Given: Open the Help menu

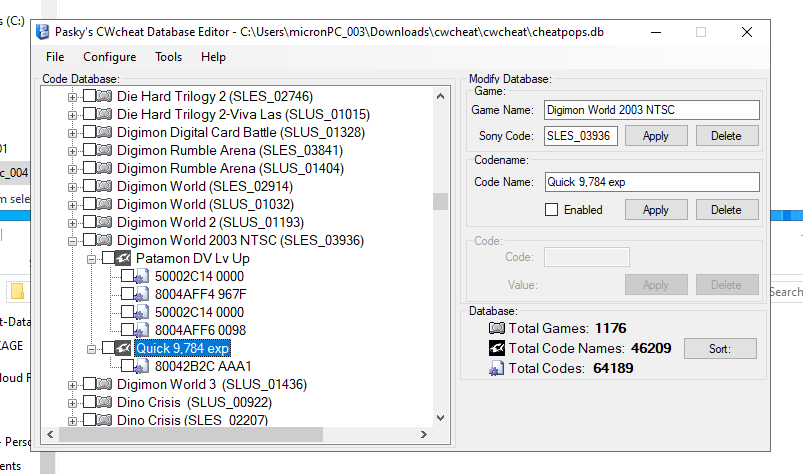Looking at the screenshot, I should tap(213, 57).
